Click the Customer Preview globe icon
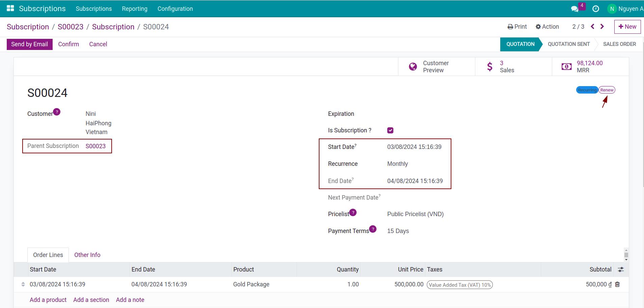Screen dimensions: 644x308 [x=413, y=67]
